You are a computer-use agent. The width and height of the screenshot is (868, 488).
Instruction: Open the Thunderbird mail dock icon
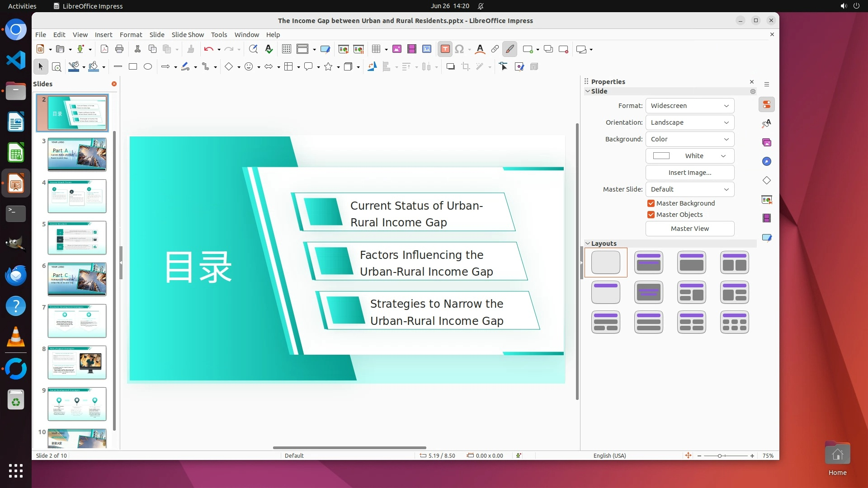(16, 275)
